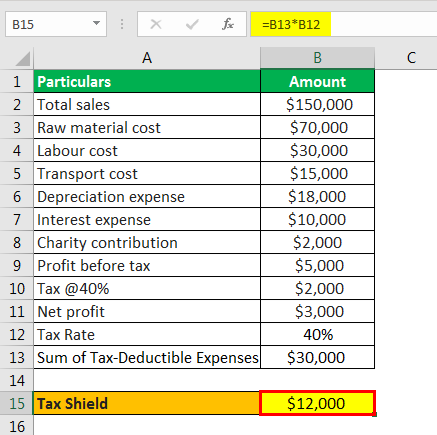Select the $18,000 cell
The height and width of the screenshot is (435, 437).
317,197
